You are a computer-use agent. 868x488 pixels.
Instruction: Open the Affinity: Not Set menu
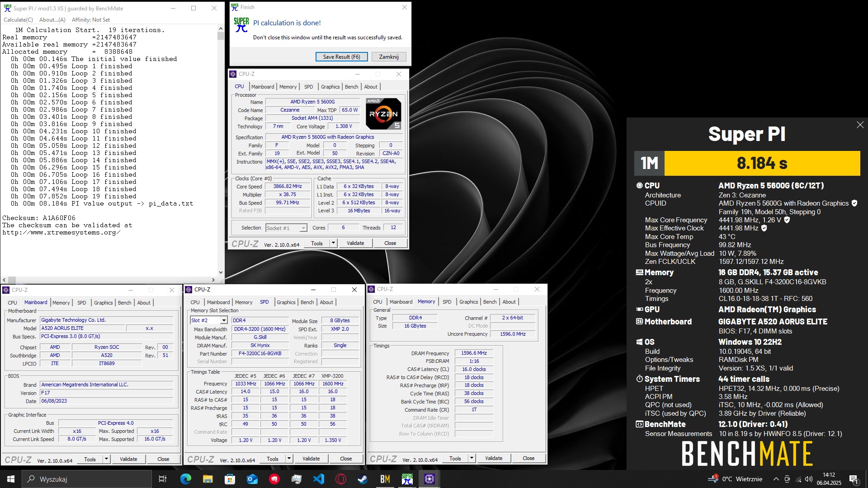point(91,20)
